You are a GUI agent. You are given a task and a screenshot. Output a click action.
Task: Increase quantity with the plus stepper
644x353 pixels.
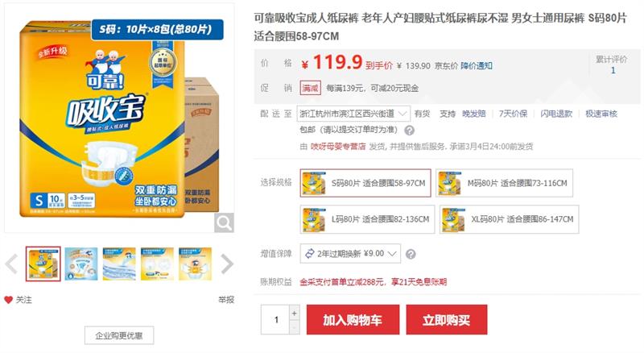tap(294, 313)
